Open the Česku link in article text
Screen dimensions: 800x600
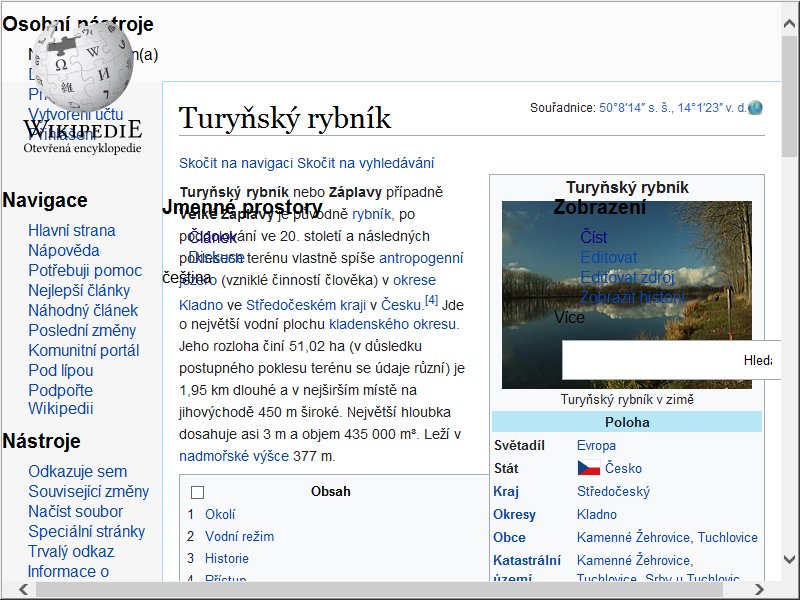point(402,305)
